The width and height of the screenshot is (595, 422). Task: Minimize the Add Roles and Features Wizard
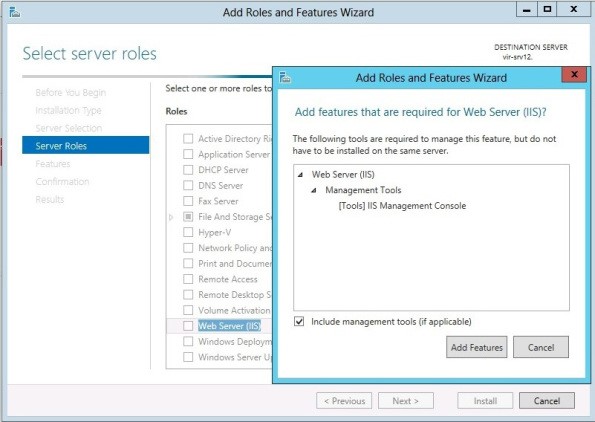526,9
